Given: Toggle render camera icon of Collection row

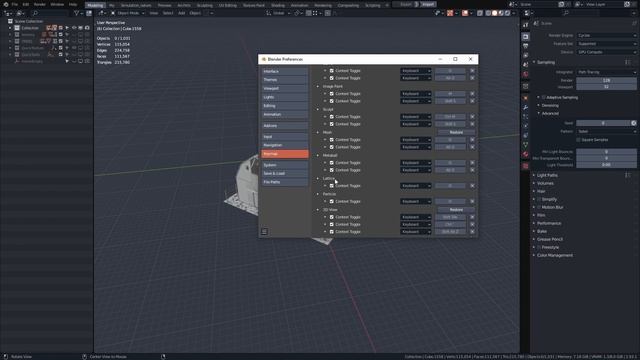Looking at the screenshot, I should [87, 28].
